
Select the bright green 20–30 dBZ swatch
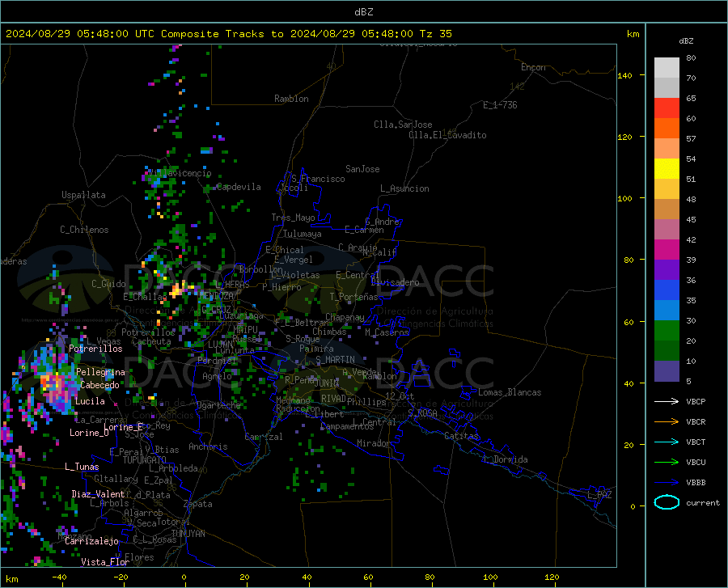[x=667, y=331]
